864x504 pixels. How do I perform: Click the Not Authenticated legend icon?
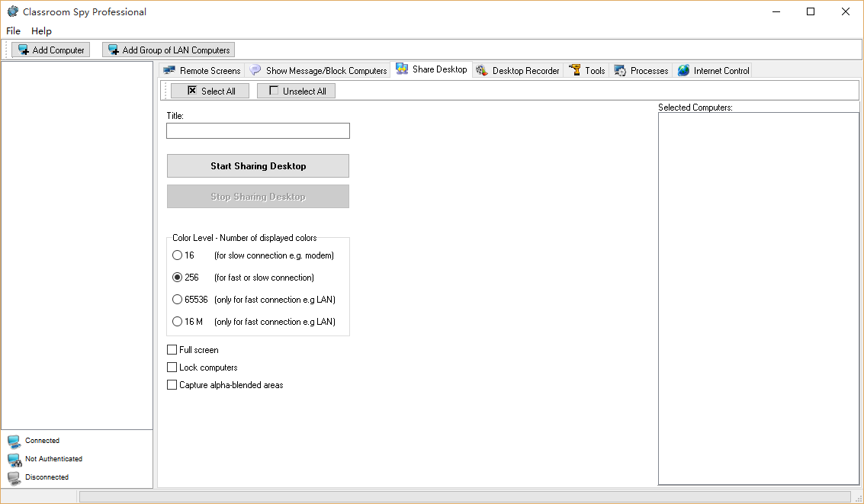14,460
